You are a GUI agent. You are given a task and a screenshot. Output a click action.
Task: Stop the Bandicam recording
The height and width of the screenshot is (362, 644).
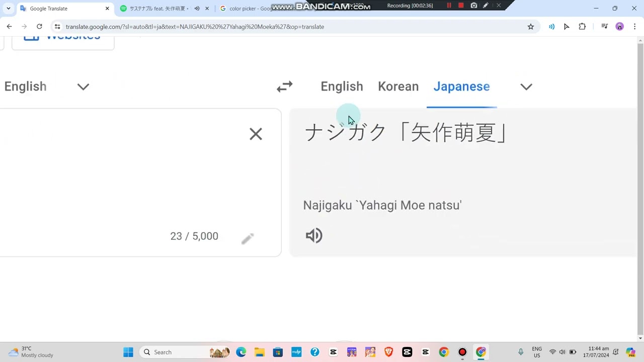(461, 6)
